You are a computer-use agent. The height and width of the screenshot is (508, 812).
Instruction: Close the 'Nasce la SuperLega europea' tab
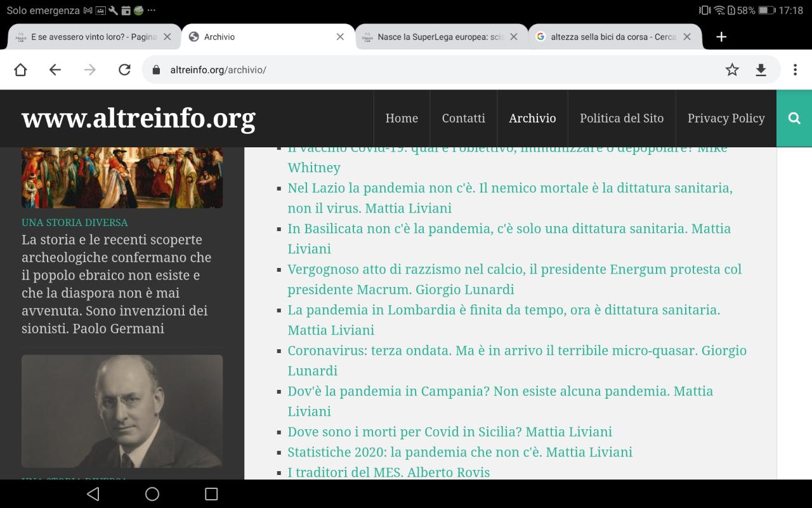[514, 37]
